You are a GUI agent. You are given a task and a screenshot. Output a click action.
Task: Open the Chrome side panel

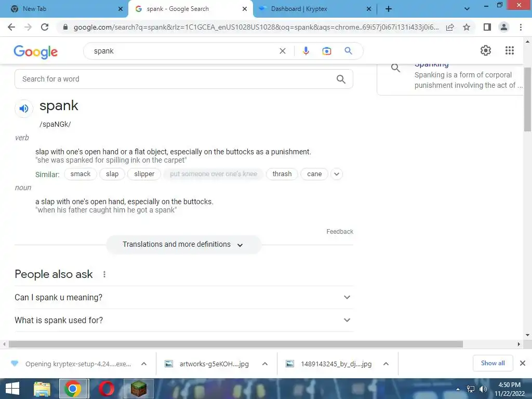coord(487,27)
